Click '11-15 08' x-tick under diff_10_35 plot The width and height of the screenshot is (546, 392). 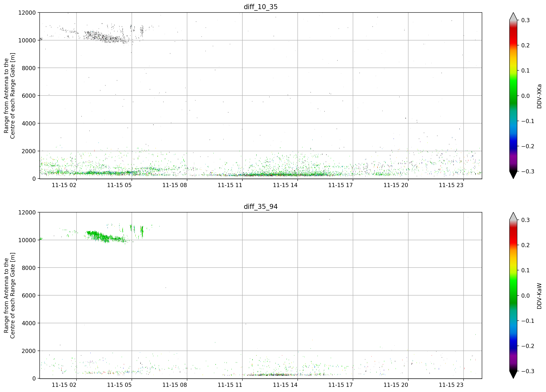coord(175,185)
